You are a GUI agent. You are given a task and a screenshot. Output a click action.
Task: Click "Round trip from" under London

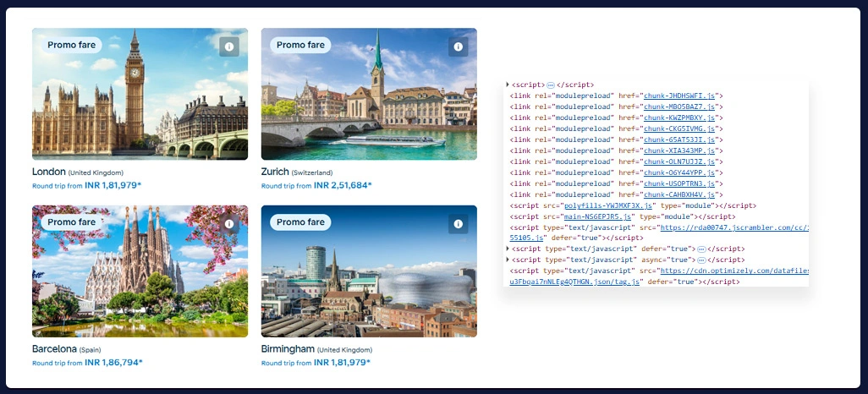tap(57, 186)
